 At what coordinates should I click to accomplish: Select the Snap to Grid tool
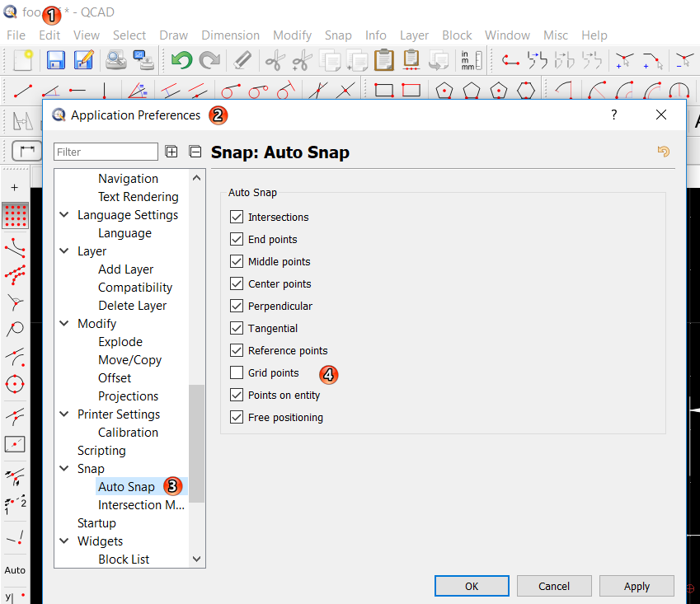(x=15, y=216)
